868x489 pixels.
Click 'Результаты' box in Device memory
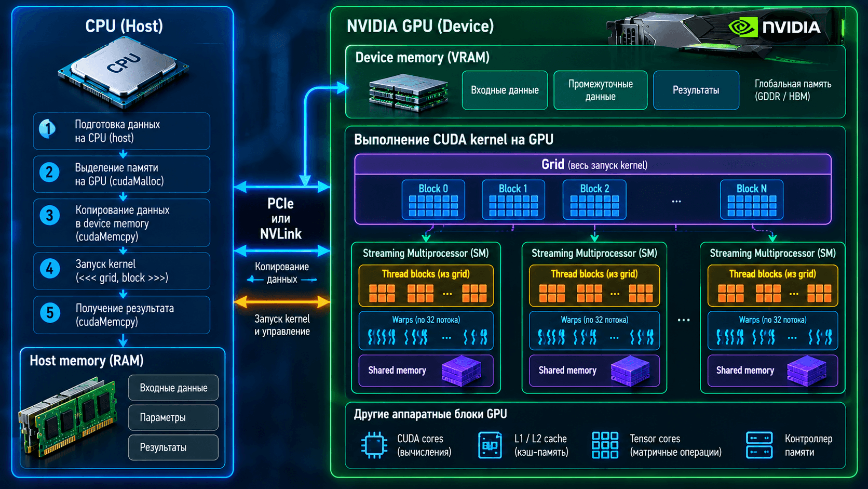click(696, 90)
